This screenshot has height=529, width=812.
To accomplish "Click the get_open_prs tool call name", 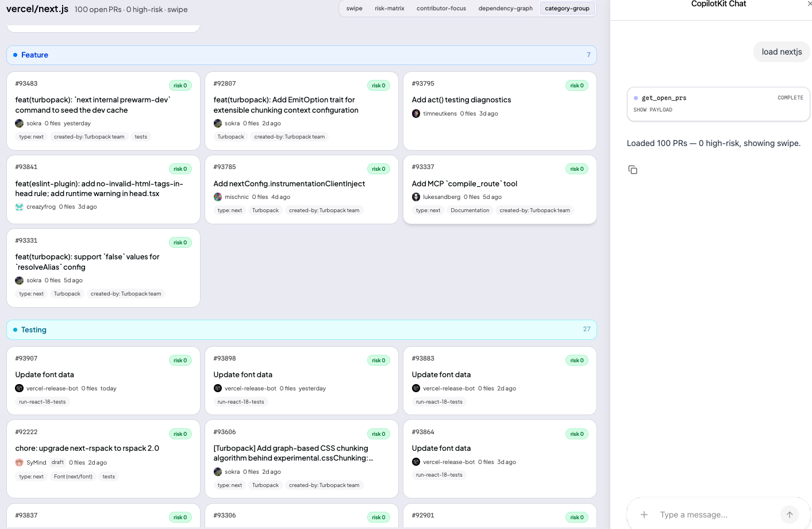I will pyautogui.click(x=664, y=98).
